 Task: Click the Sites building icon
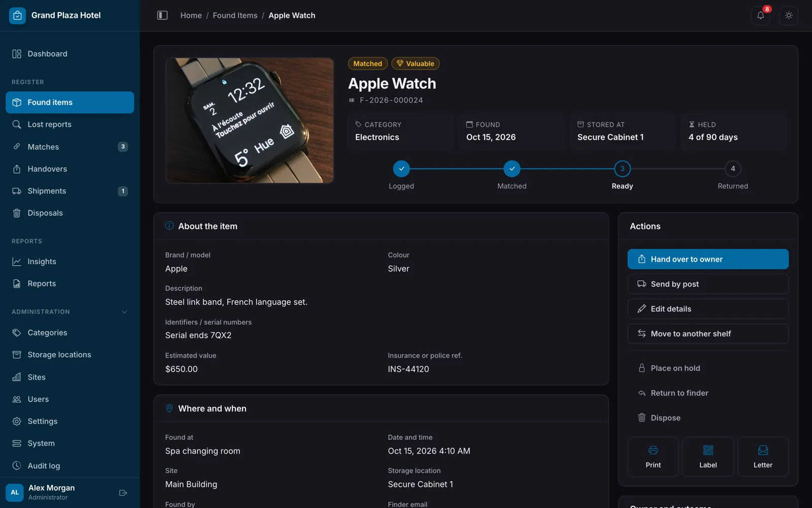[x=17, y=377]
